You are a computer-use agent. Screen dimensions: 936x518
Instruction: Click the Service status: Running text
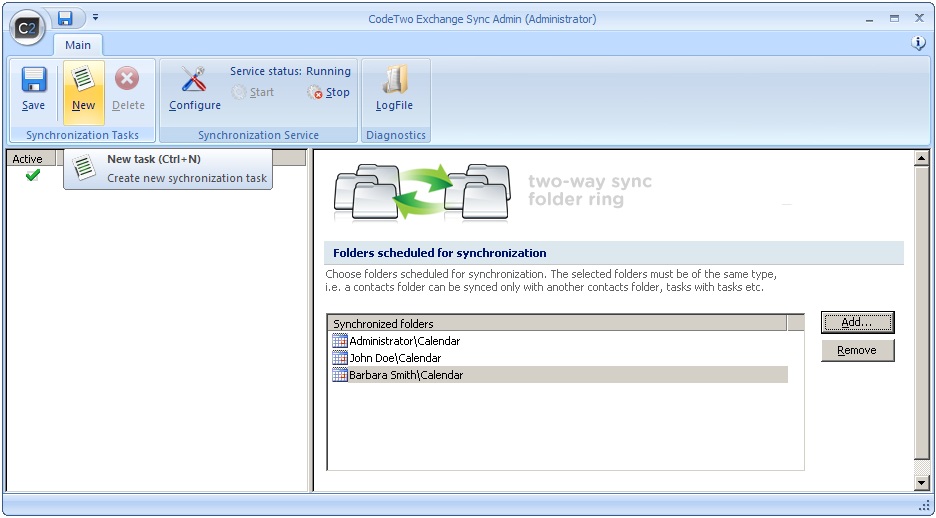[291, 71]
